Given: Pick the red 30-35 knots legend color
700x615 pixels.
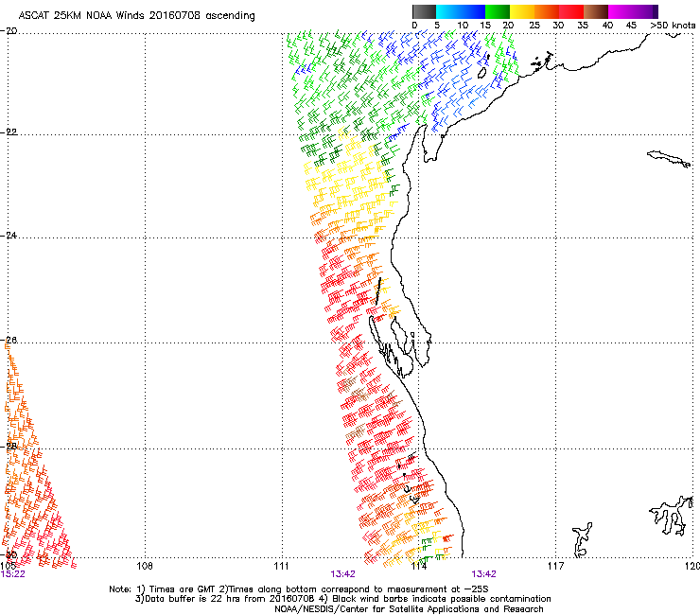Looking at the screenshot, I should (571, 11).
